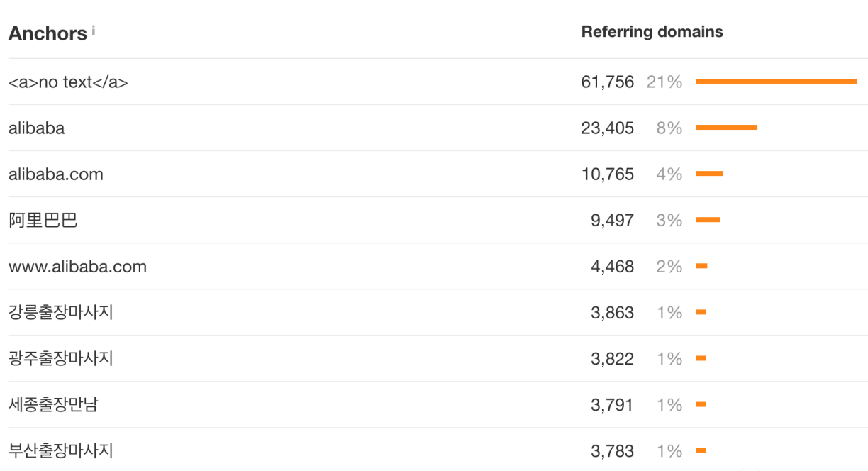Viewport: 868px width, 471px height.
Task: Select the '세종출장만남' anchor text
Action: 54,404
